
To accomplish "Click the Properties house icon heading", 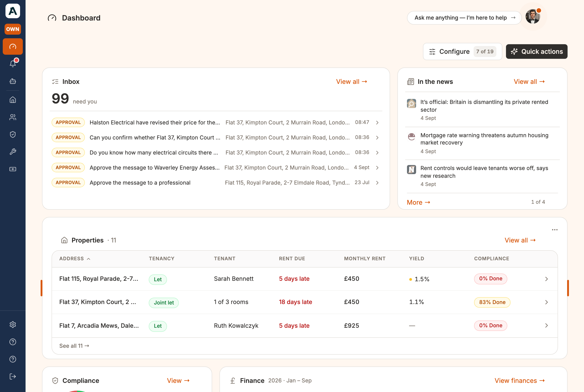I will tap(64, 240).
